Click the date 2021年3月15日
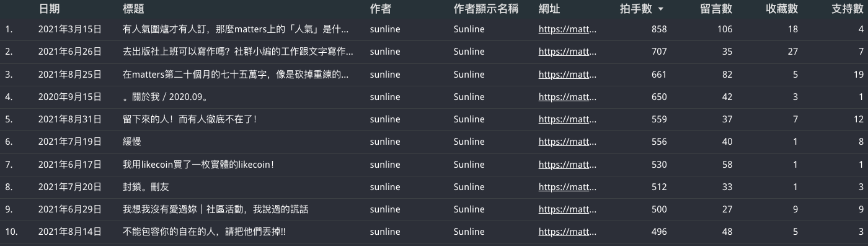Screen dimensions: 868x246 click(x=70, y=29)
